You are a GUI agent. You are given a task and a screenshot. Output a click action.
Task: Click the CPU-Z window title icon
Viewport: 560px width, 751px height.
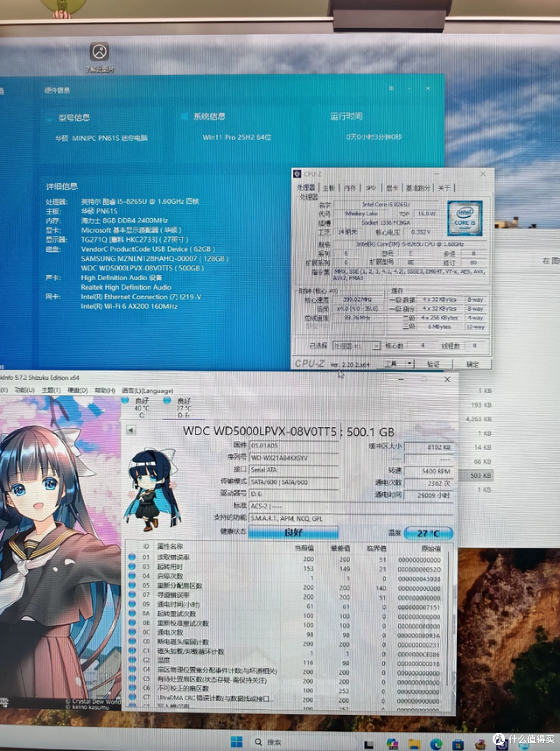click(x=297, y=174)
